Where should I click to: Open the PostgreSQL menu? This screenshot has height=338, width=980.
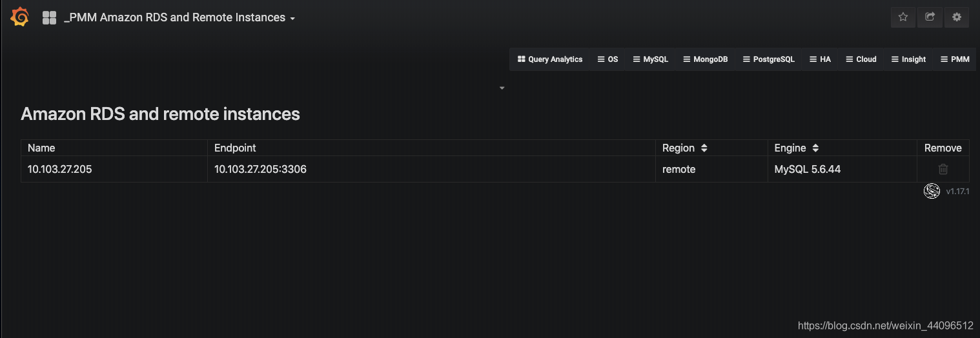coord(768,59)
